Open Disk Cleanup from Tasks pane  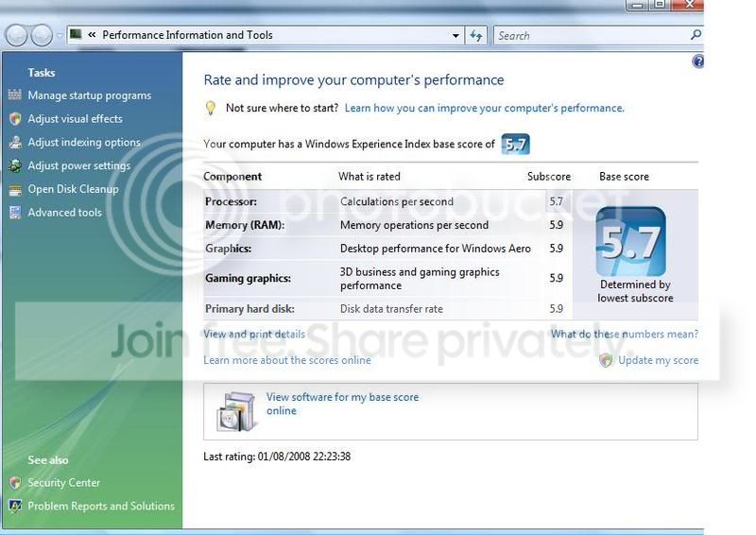73,189
